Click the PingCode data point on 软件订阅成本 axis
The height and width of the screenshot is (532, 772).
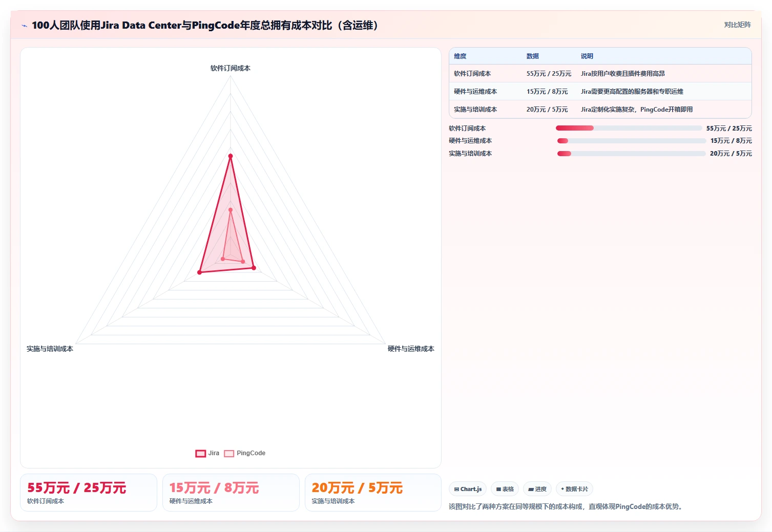(231, 210)
